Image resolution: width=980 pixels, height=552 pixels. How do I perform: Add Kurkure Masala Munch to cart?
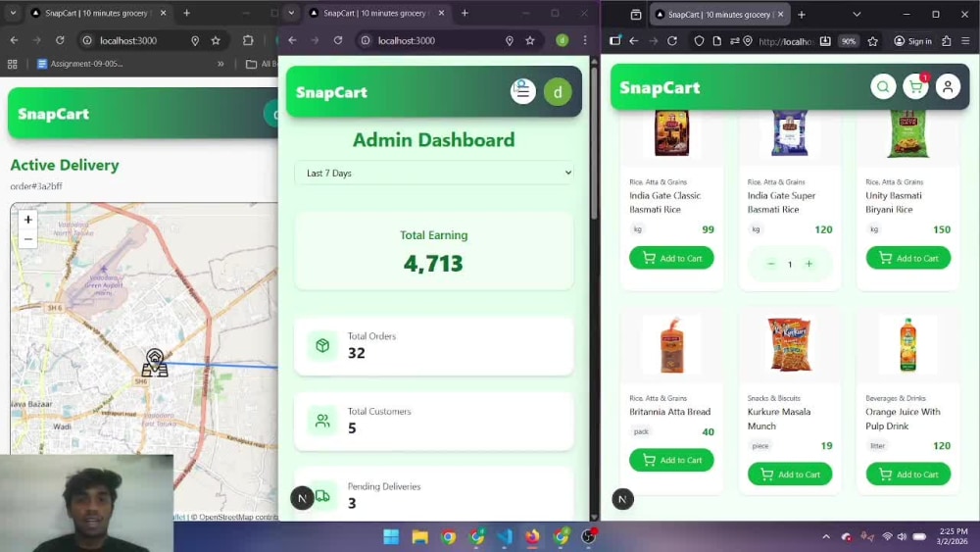[x=789, y=475]
